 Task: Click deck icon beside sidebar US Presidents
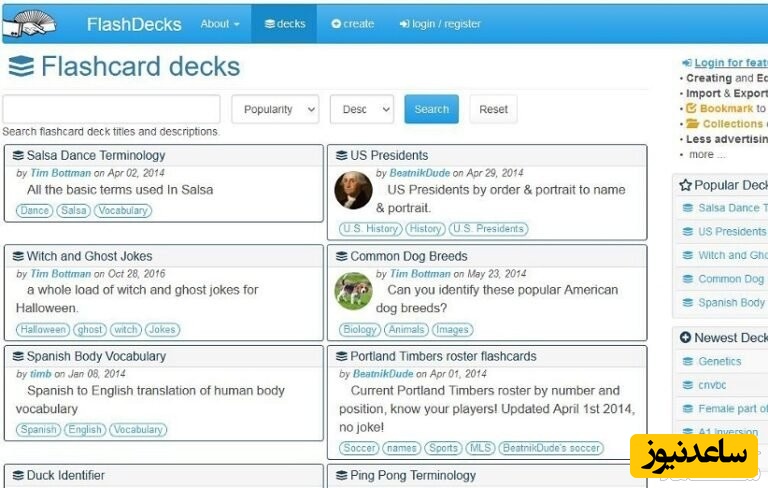tap(688, 231)
